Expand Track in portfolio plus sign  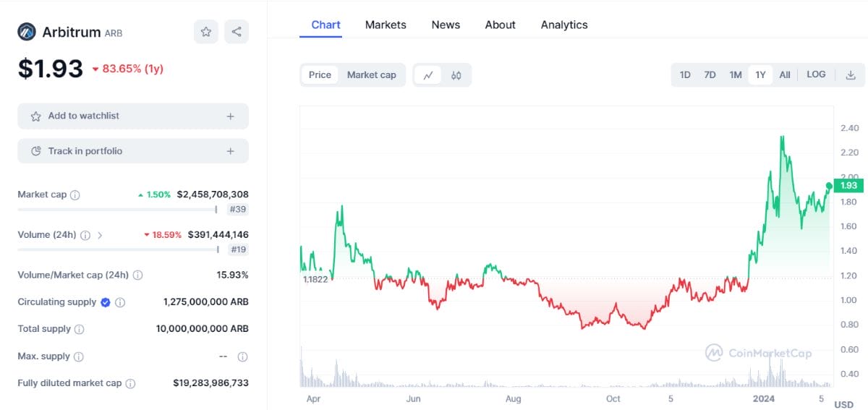click(231, 151)
